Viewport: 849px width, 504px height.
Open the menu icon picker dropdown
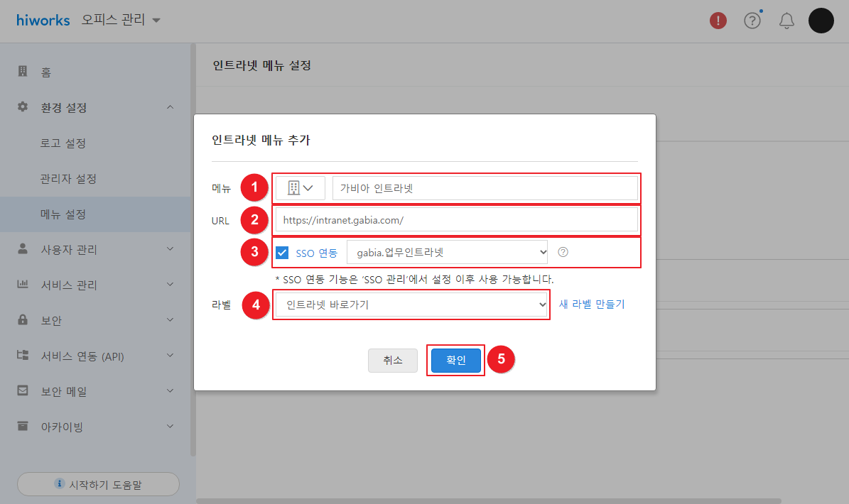(x=300, y=188)
